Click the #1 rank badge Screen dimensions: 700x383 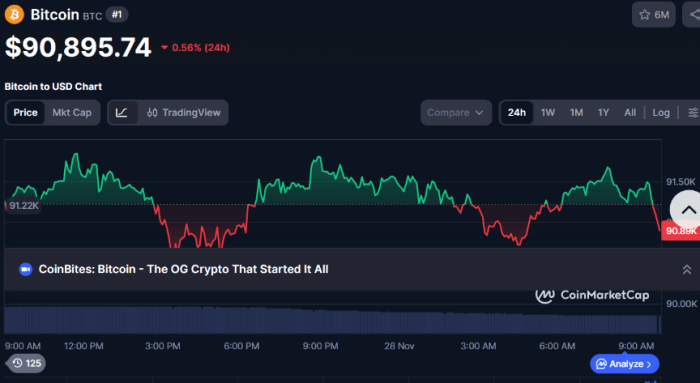117,15
